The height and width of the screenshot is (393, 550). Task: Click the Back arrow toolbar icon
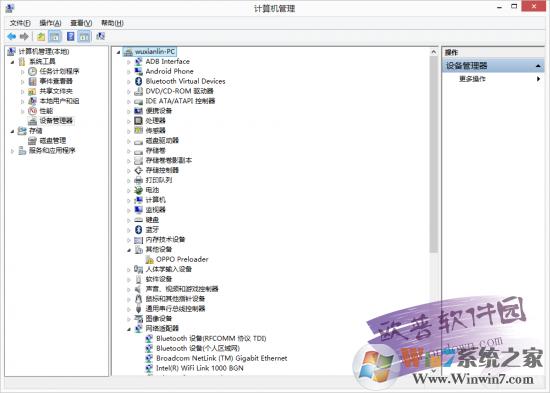click(x=12, y=36)
